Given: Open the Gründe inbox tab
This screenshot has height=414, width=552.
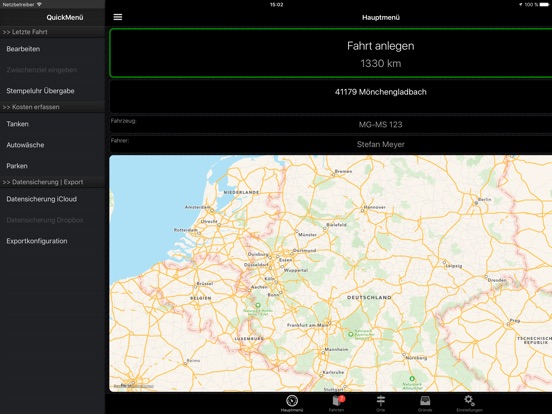Looking at the screenshot, I should pos(425,403).
